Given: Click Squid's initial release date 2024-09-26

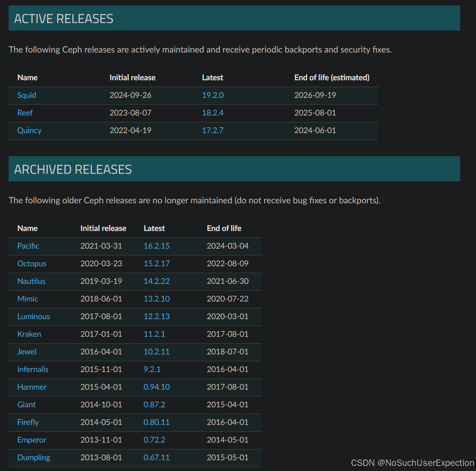Looking at the screenshot, I should pos(130,95).
